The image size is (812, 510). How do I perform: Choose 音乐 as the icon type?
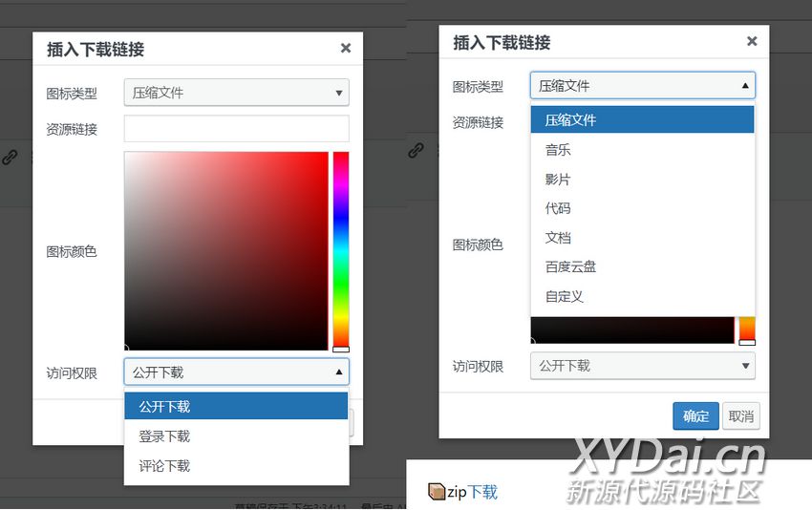tap(558, 150)
